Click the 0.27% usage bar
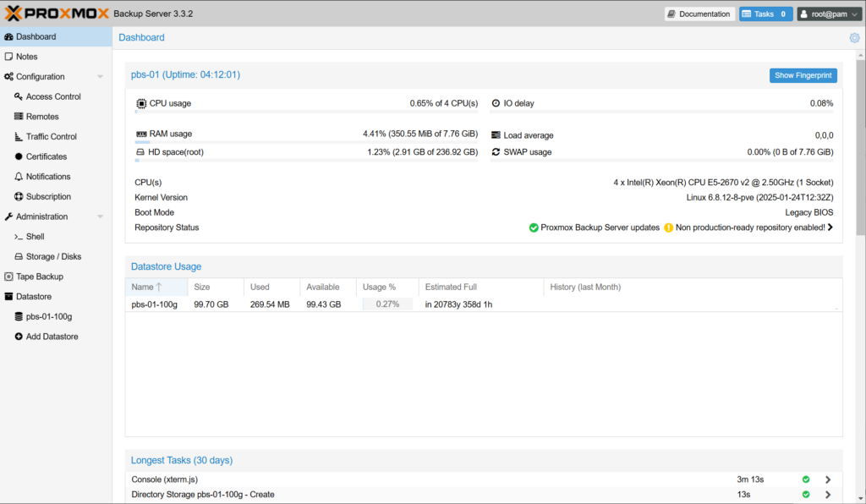Viewport: 866px width, 504px height. (387, 304)
